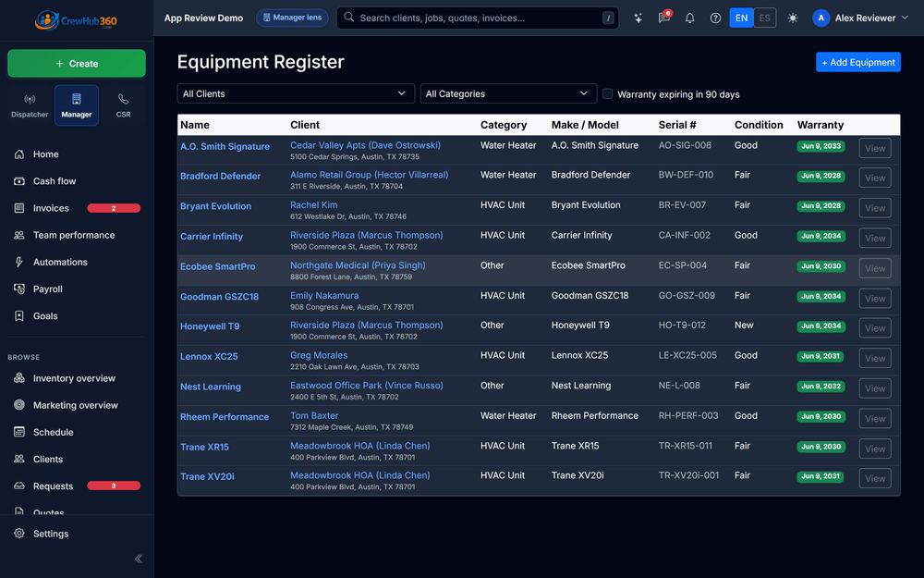Click serial number LE-XC25-005
This screenshot has height=578, width=924.
[x=687, y=355]
